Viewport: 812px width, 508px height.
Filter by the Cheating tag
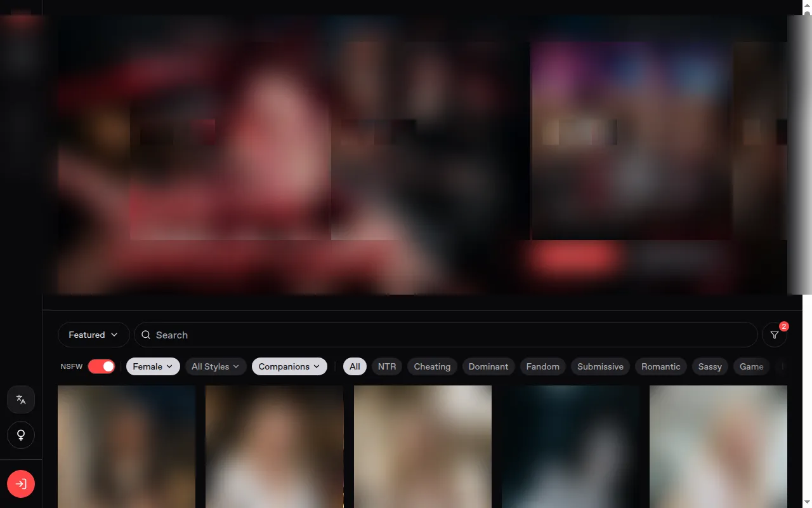[x=432, y=366]
